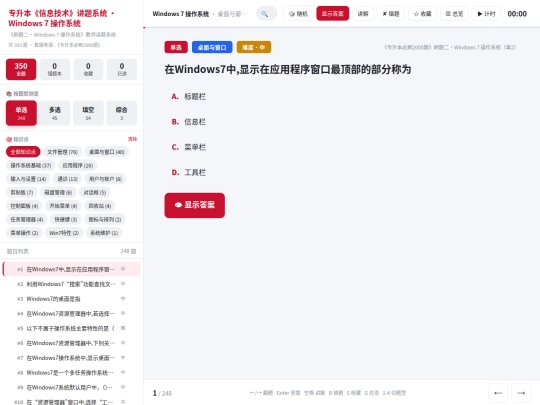The height and width of the screenshot is (405, 540).
Task: Choose answer option D 工具栏
Action: point(188,172)
